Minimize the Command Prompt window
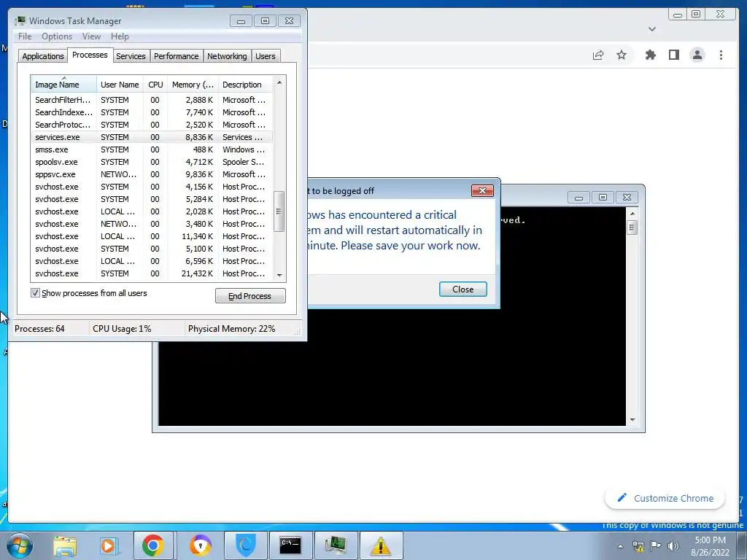747x560 pixels. tap(578, 197)
